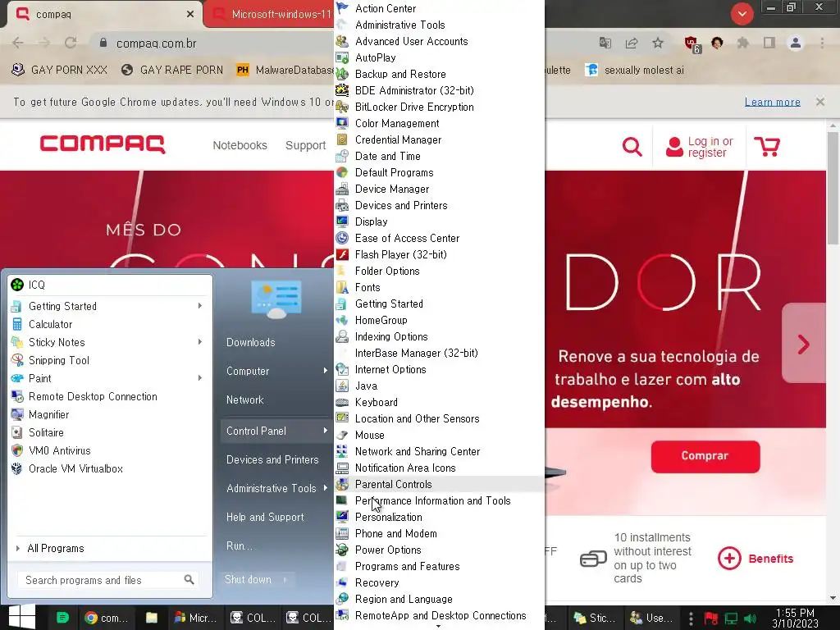
Task: Expand the Getting Started submenu arrow
Action: coord(200,306)
